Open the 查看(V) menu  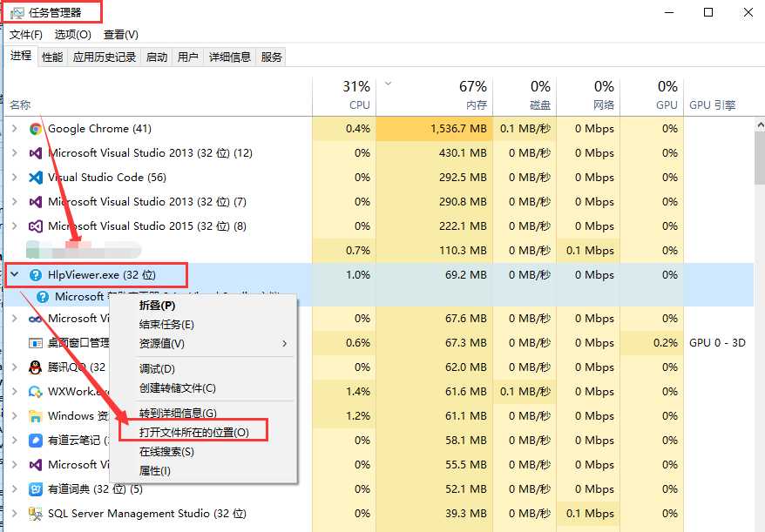pyautogui.click(x=121, y=35)
